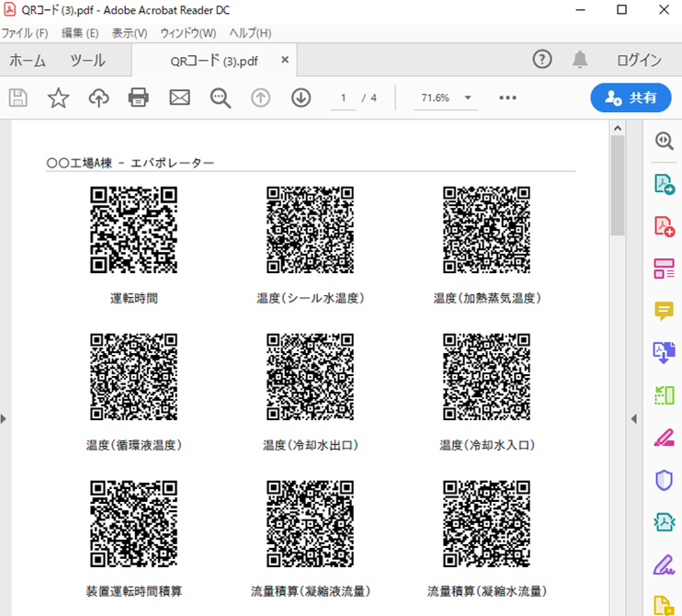Viewport: 682px width, 616px height.
Task: Open notifications bell
Action: (x=580, y=60)
